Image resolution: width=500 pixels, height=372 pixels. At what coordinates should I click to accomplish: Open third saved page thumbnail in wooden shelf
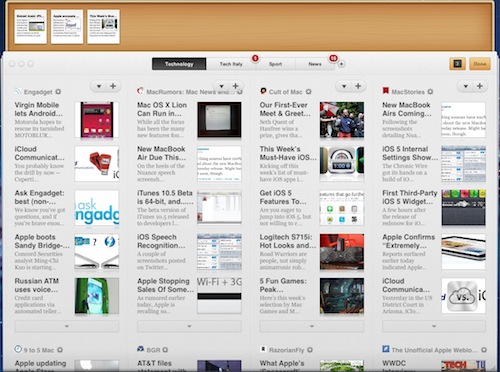(x=103, y=27)
